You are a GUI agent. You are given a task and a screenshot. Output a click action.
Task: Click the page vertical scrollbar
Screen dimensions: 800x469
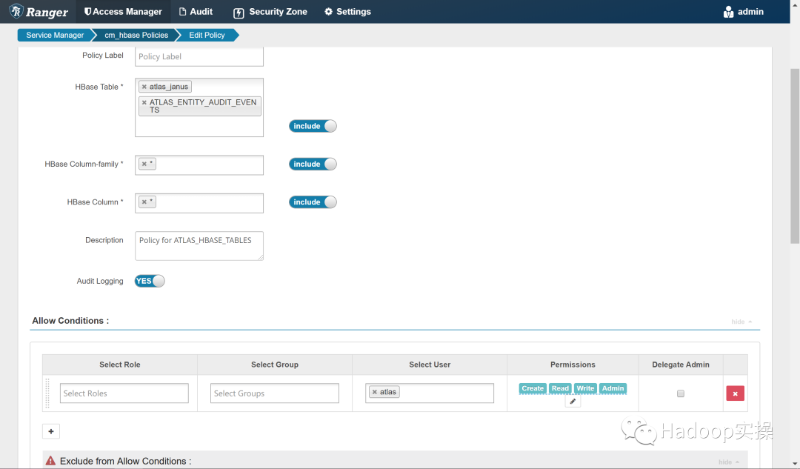[x=794, y=156]
